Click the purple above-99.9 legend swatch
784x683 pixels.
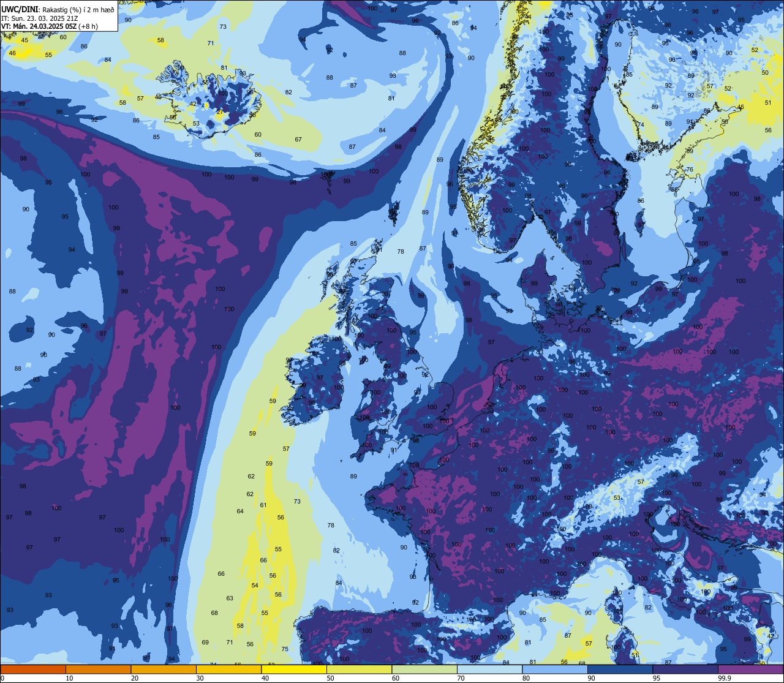(750, 669)
